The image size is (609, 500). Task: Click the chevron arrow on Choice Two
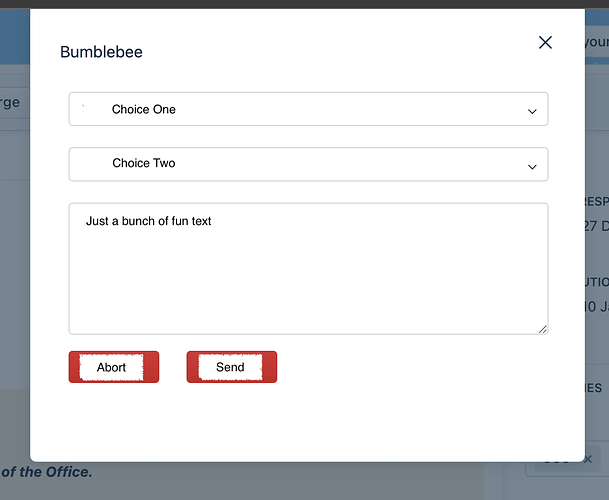[532, 167]
